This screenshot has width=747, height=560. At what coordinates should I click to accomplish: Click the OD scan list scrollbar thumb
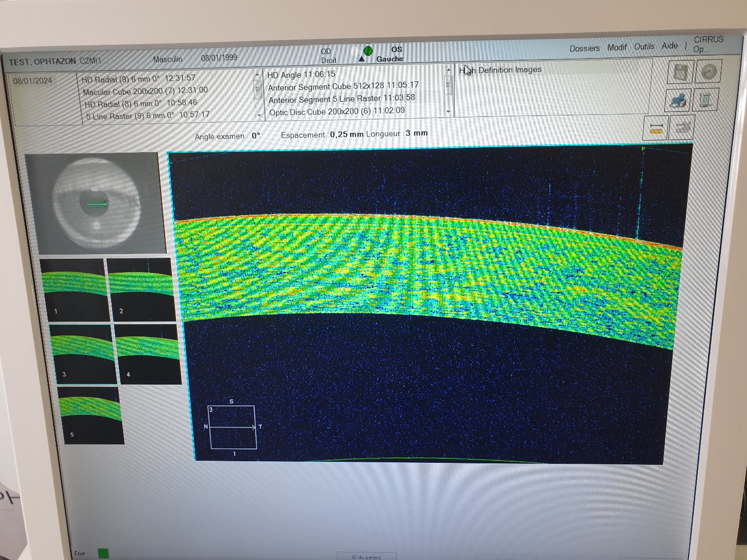click(x=258, y=91)
